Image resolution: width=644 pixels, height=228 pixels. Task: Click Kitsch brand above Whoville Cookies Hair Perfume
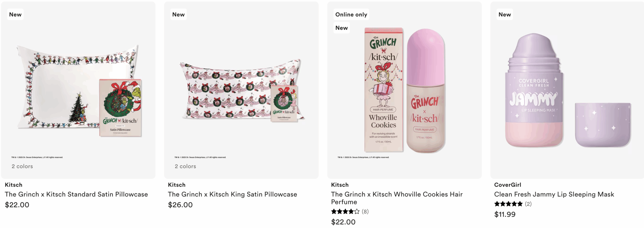coord(340,185)
